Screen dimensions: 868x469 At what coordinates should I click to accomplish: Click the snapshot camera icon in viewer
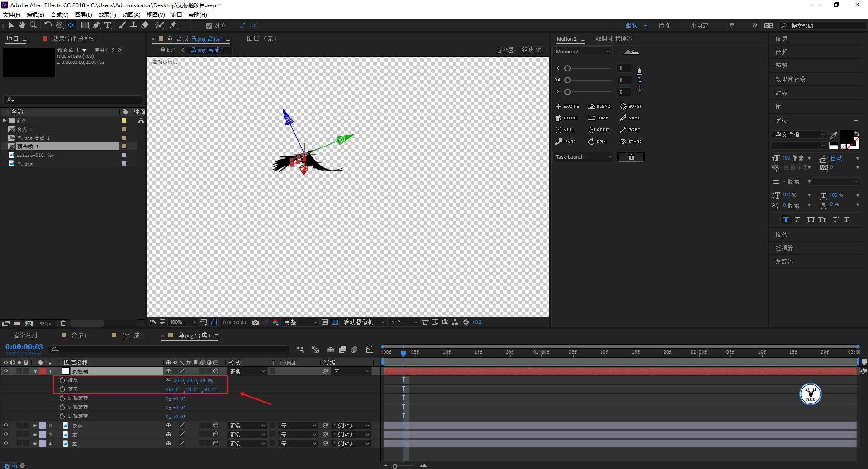pos(256,322)
